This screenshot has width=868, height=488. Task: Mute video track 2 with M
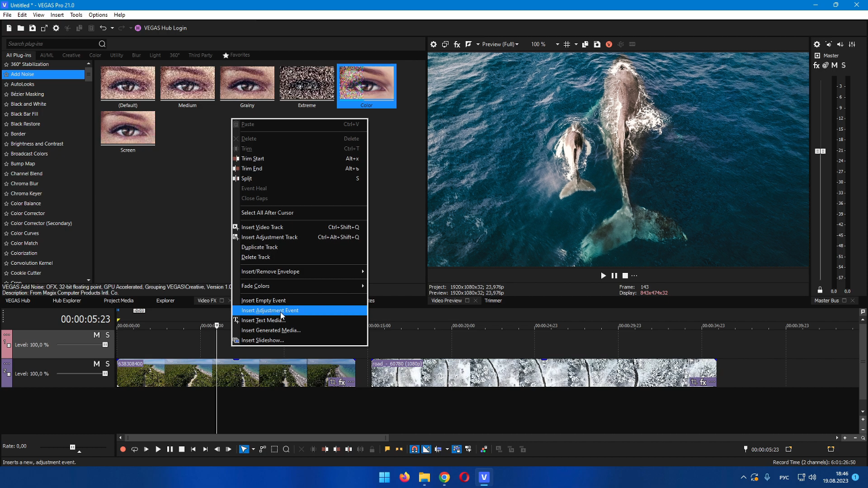(97, 364)
